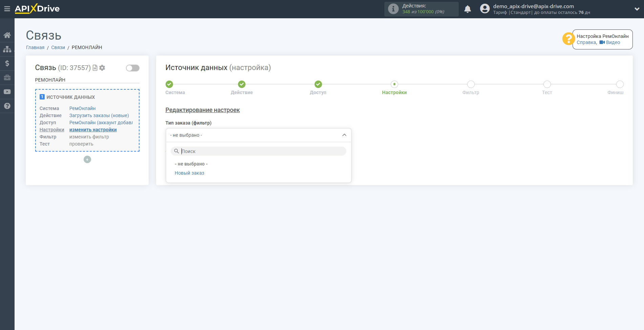Select the Настройки step
Image resolution: width=644 pixels, height=330 pixels.
(x=394, y=84)
